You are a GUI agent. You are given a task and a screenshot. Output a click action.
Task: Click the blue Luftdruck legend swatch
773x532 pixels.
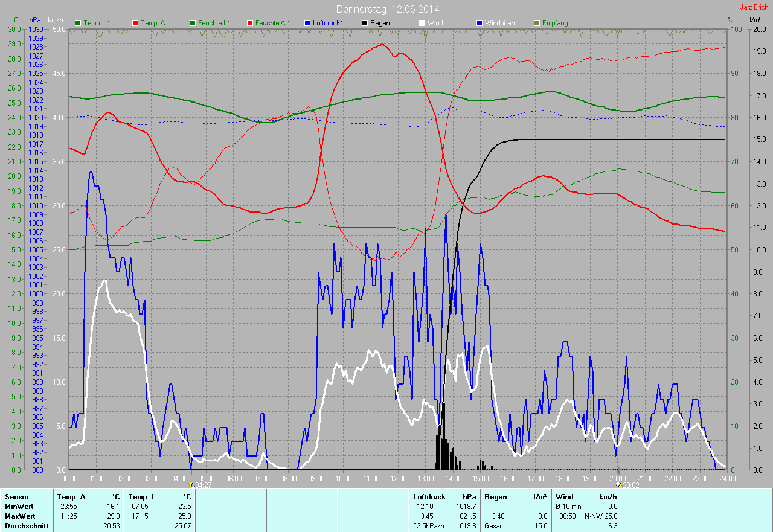point(308,23)
